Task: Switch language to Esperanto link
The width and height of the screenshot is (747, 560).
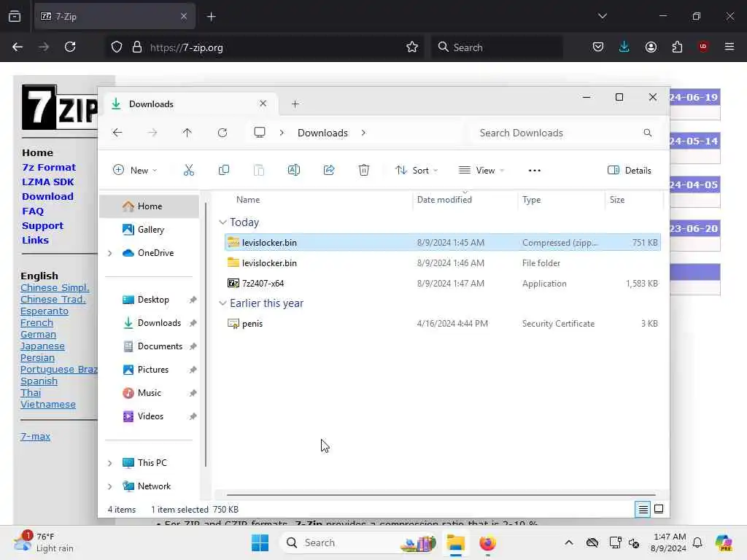Action: click(44, 311)
